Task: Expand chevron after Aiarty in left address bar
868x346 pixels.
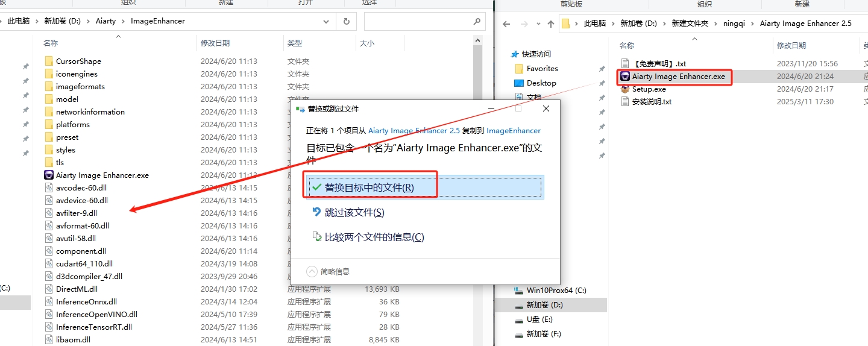Action: [x=123, y=21]
